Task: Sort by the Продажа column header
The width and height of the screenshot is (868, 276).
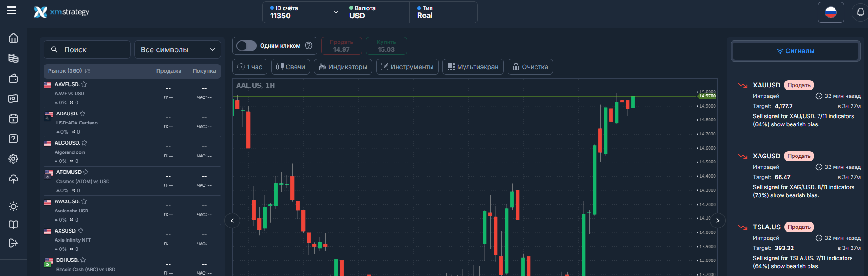Action: (x=169, y=71)
